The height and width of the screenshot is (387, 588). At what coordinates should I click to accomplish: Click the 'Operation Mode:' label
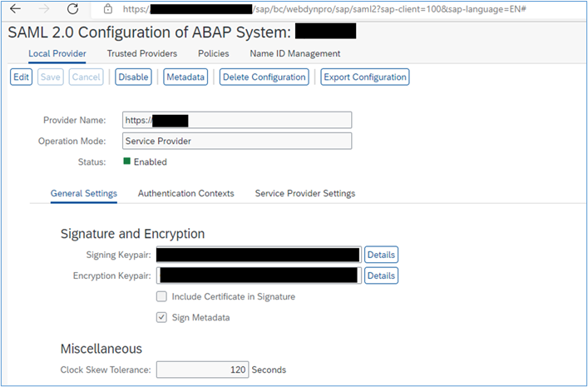pos(72,141)
